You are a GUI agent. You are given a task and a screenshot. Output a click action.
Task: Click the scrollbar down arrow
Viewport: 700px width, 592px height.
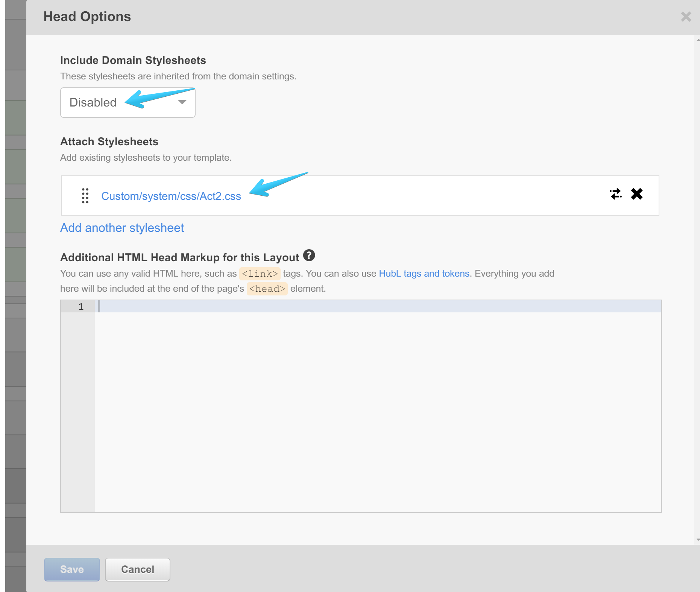698,540
